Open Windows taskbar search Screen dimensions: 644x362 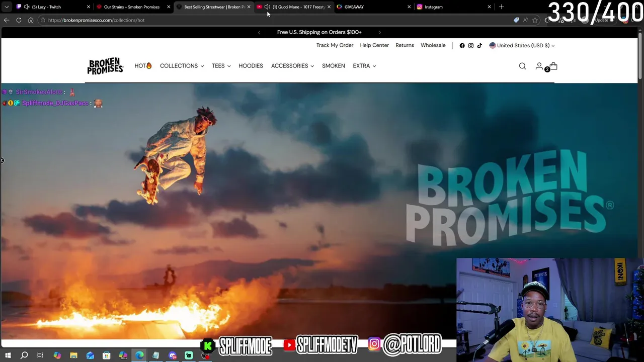click(24, 355)
